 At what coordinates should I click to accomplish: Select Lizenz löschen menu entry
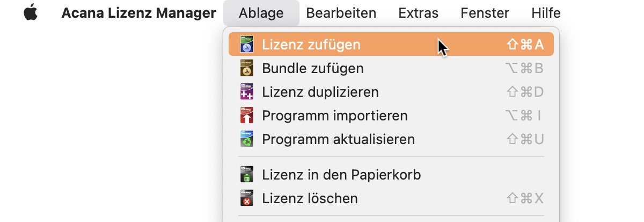coord(391,198)
